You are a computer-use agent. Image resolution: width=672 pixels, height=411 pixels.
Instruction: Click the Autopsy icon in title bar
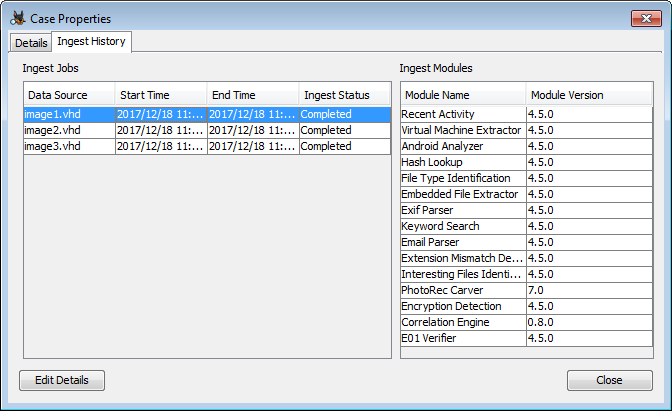(x=18, y=18)
